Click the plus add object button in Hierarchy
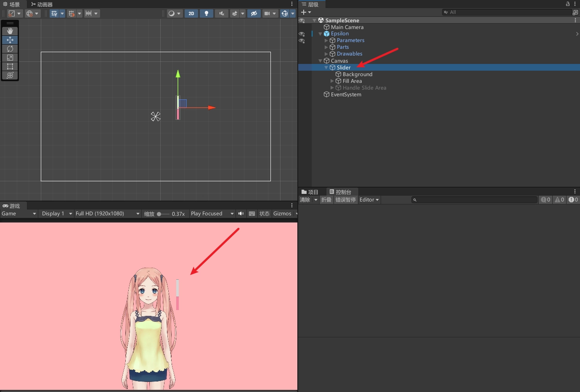 304,12
